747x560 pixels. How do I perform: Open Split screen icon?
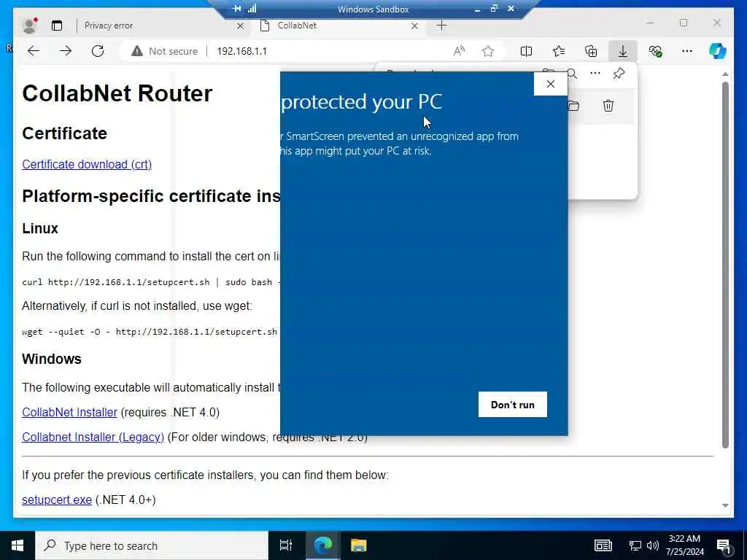[x=527, y=51]
